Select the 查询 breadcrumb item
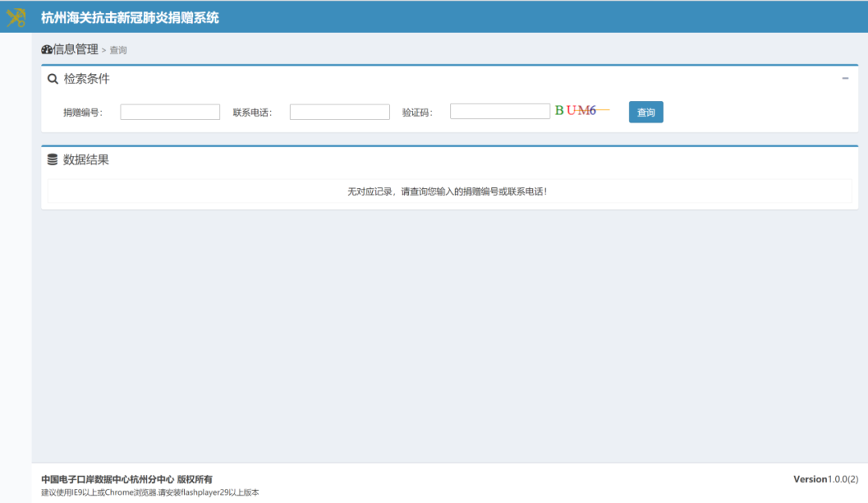The height and width of the screenshot is (503, 868). click(118, 51)
